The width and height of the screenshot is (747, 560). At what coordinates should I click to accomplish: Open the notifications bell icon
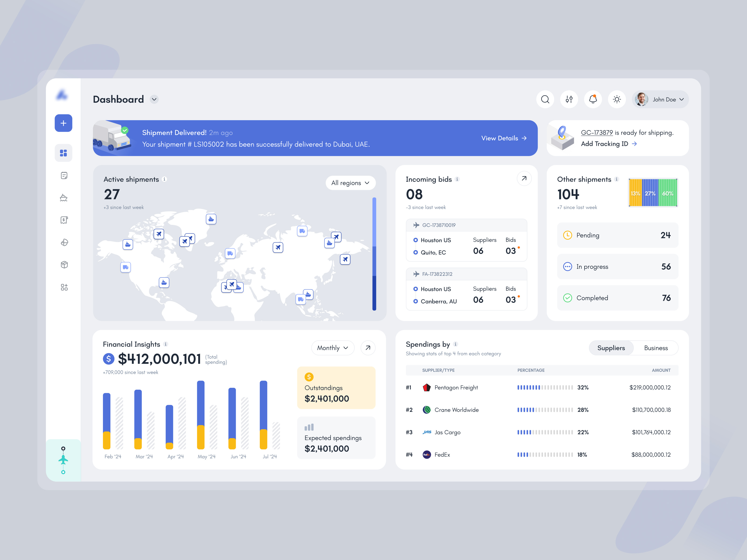tap(593, 99)
